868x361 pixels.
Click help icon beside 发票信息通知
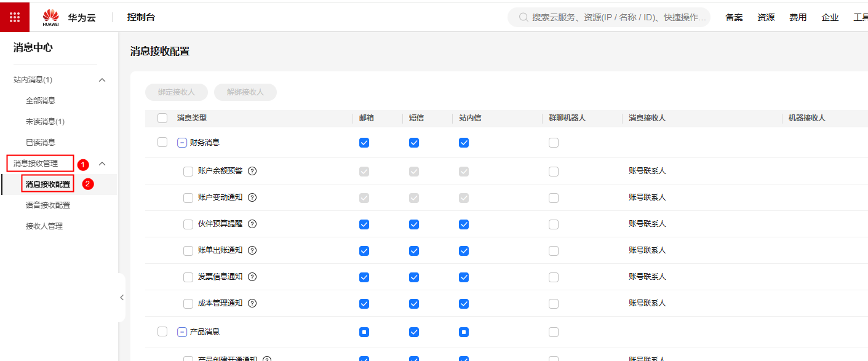tap(252, 277)
